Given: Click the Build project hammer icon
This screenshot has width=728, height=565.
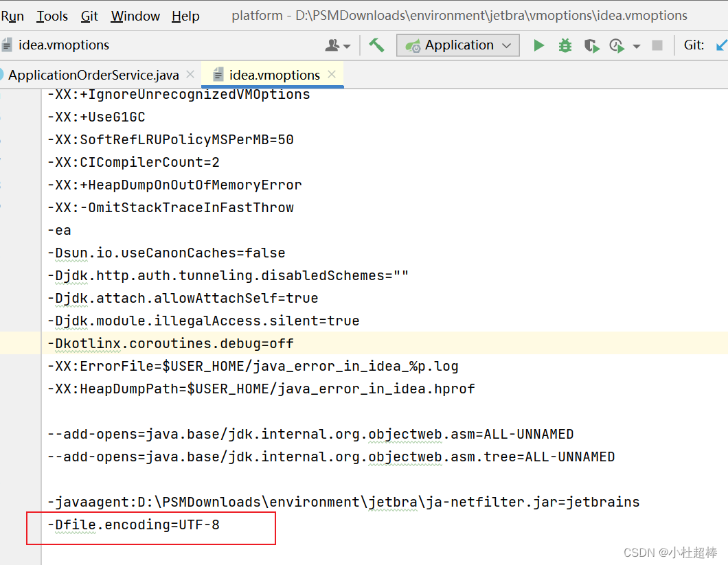Looking at the screenshot, I should (377, 45).
